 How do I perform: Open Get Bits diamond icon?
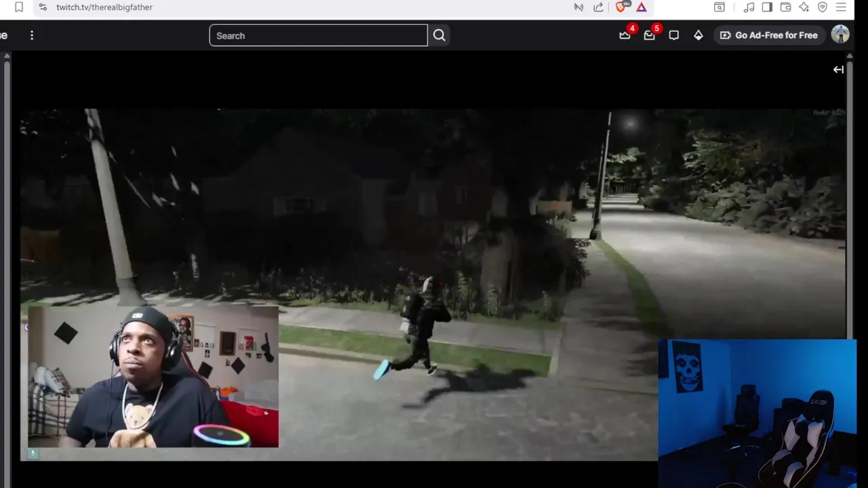[698, 35]
